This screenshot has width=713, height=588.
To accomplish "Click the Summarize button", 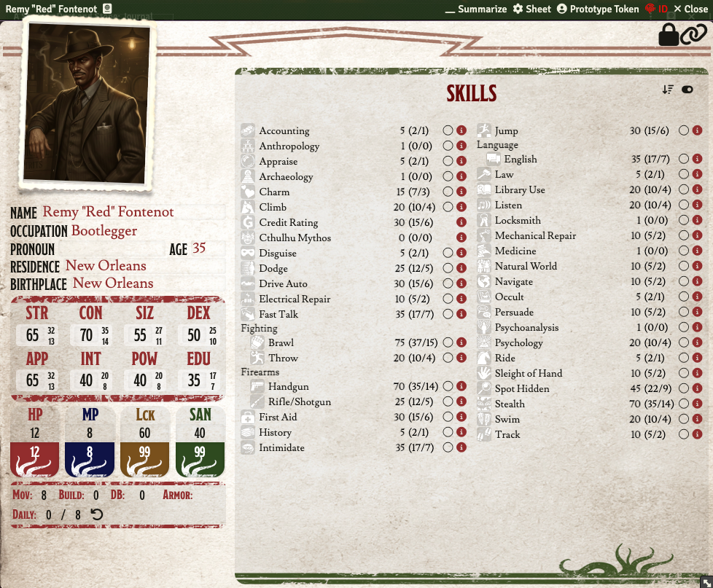I will click(476, 9).
